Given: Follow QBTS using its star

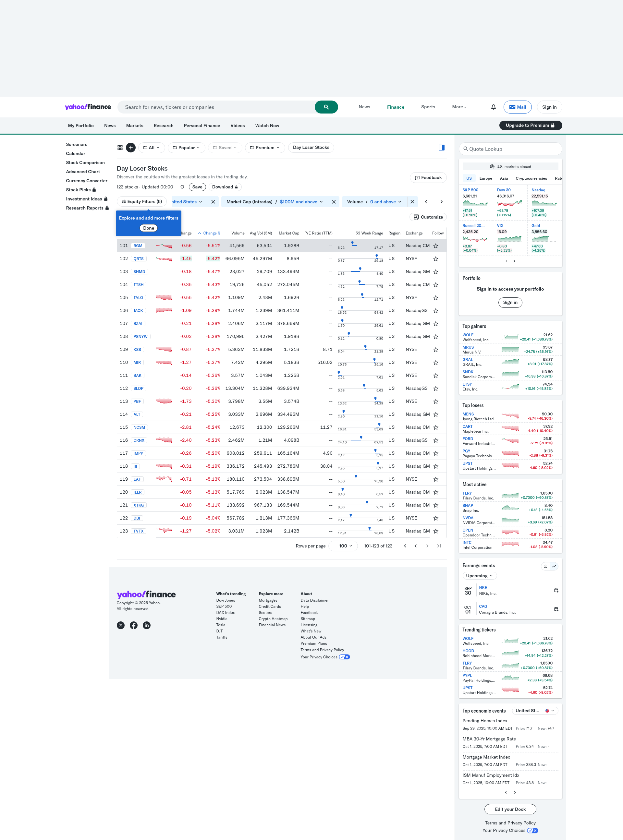Looking at the screenshot, I should 435,259.
